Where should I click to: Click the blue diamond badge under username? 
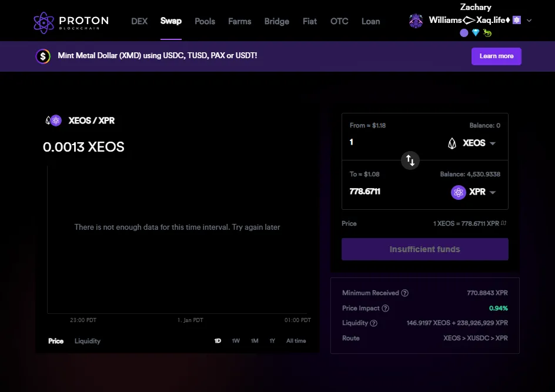click(476, 33)
